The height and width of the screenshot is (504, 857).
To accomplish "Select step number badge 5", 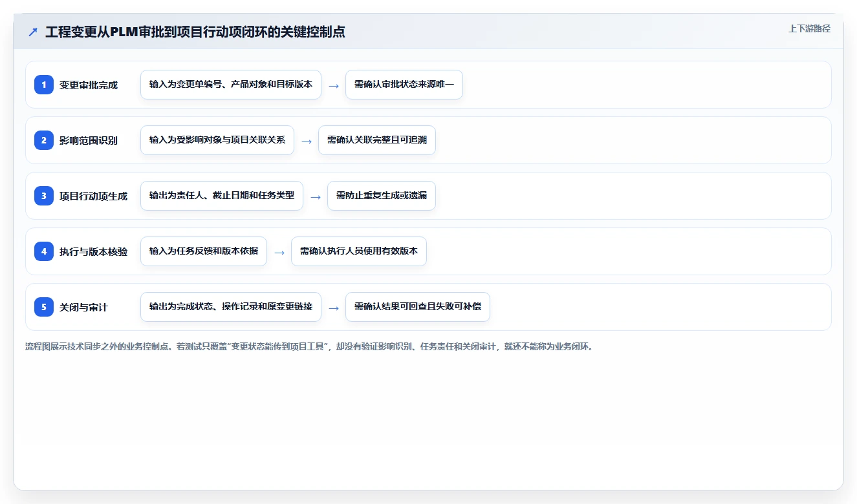I will (x=44, y=307).
